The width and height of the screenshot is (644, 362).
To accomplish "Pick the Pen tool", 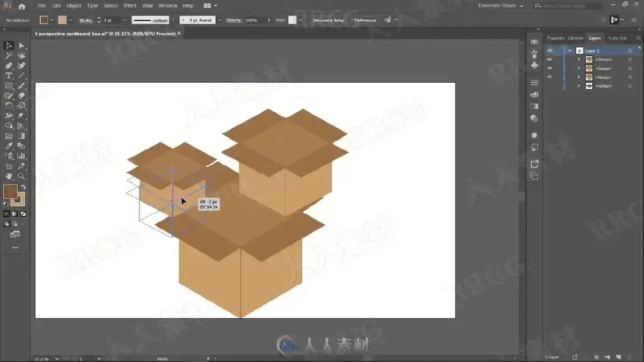I will click(x=9, y=66).
